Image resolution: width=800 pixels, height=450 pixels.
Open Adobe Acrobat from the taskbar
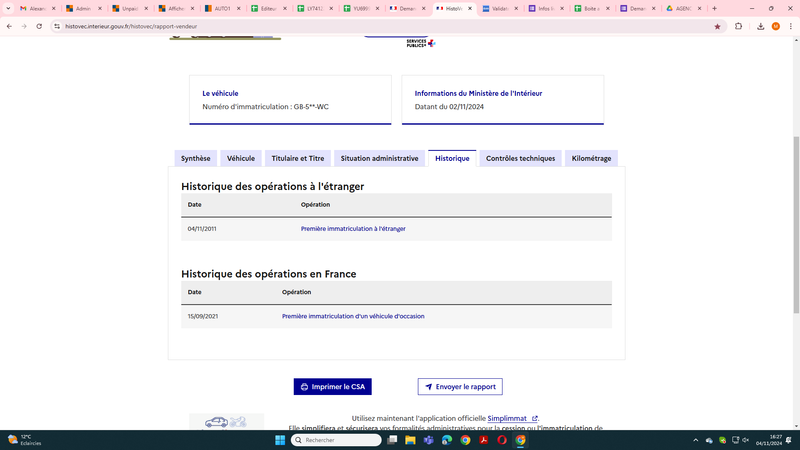click(484, 440)
